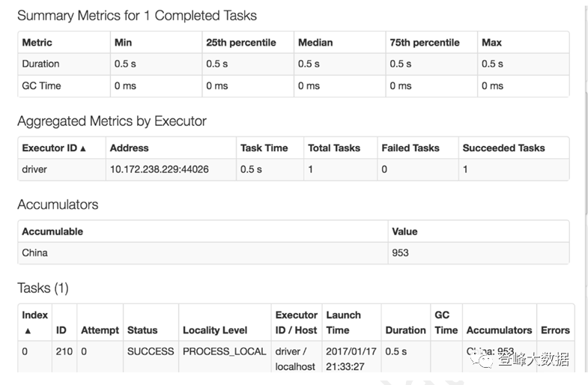Select the accumulator value 953
This screenshot has width=588, height=385.
tap(400, 253)
